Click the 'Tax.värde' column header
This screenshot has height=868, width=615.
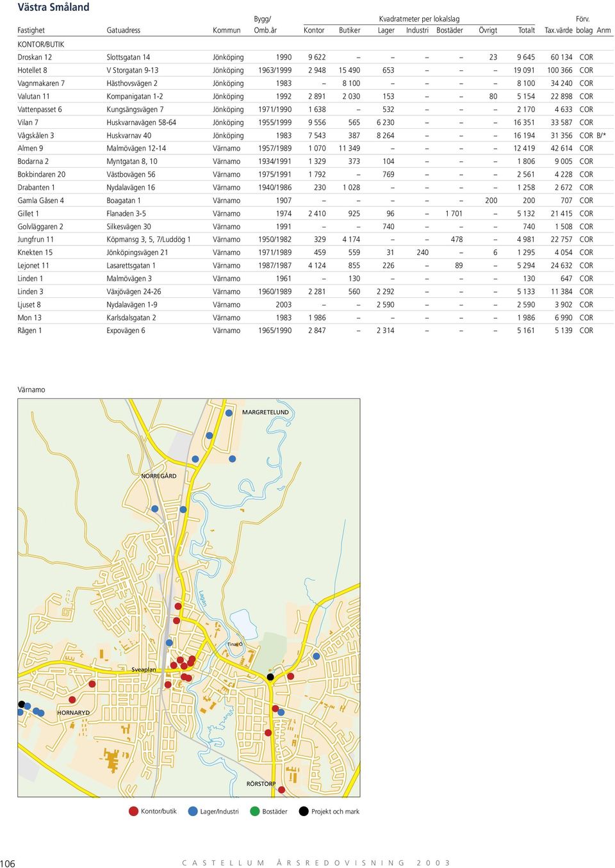point(559,30)
